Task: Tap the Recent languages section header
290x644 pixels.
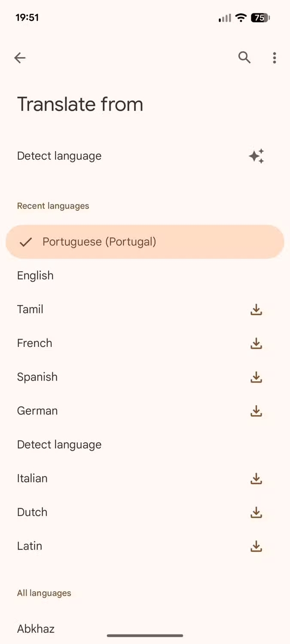Action: pyautogui.click(x=53, y=206)
